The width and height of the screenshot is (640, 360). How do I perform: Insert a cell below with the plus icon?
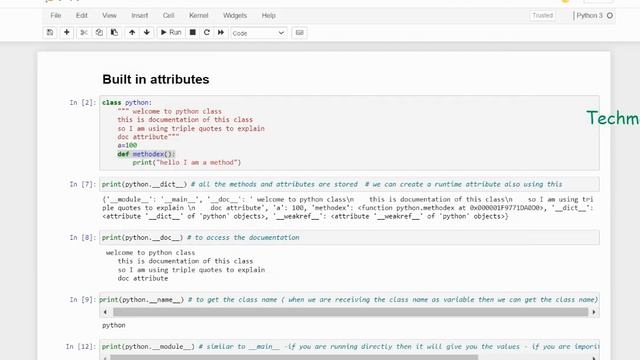pyautogui.click(x=67, y=32)
